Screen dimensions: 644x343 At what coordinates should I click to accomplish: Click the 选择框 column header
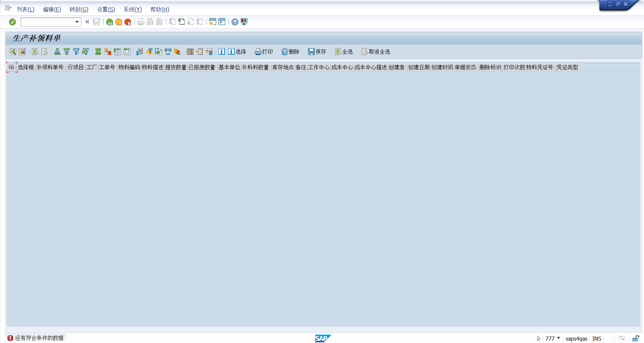tap(26, 67)
